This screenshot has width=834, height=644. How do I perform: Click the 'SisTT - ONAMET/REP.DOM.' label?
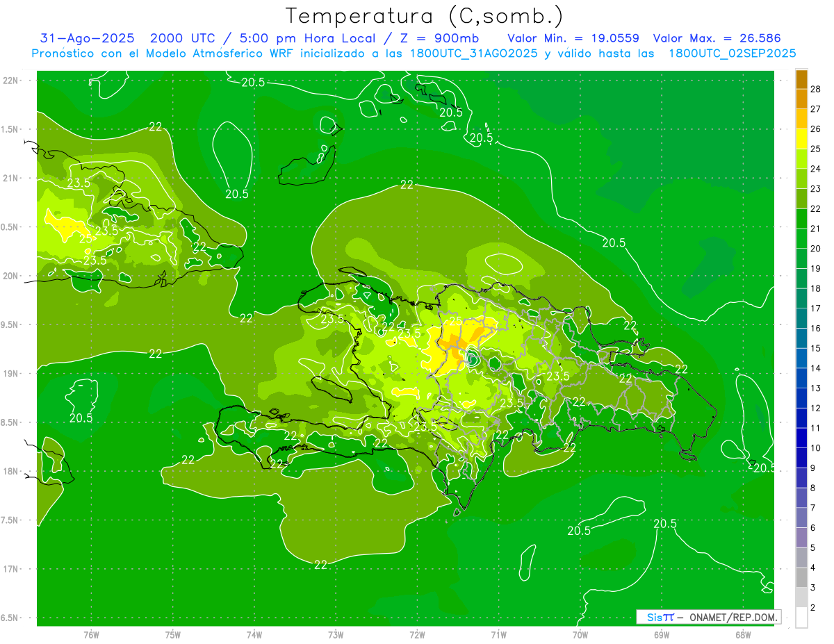[708, 617]
